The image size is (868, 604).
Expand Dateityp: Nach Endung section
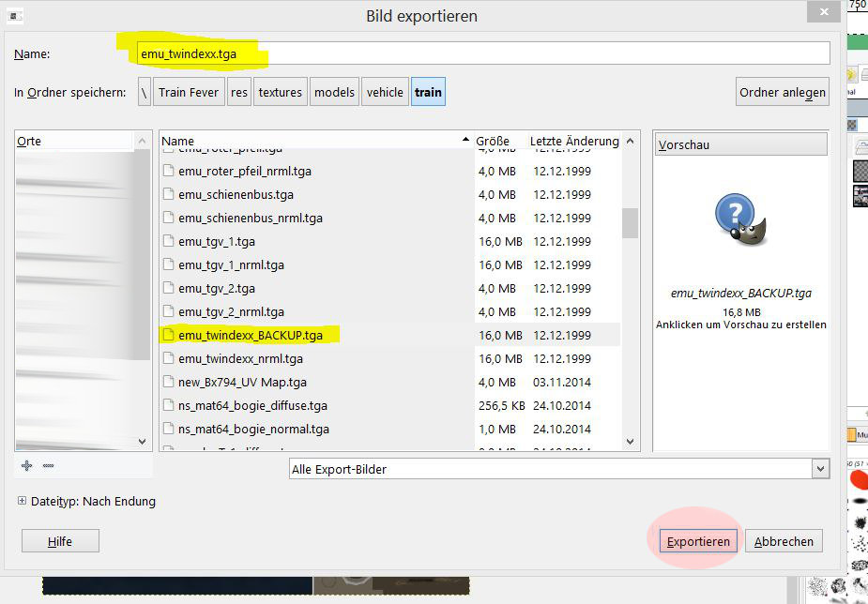point(22,501)
